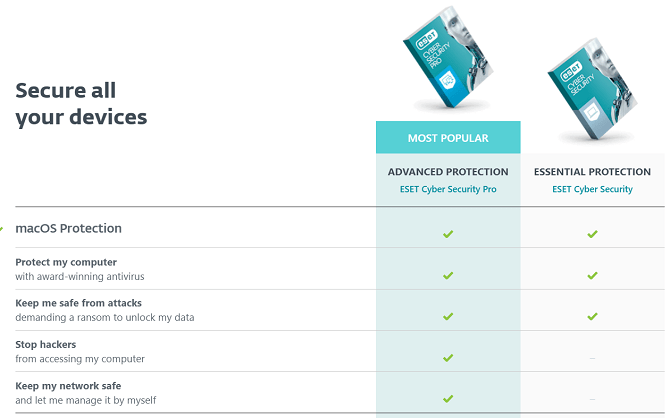The image size is (670, 418).
Task: Click the Essential column dash for Stop hackers
Action: click(592, 357)
